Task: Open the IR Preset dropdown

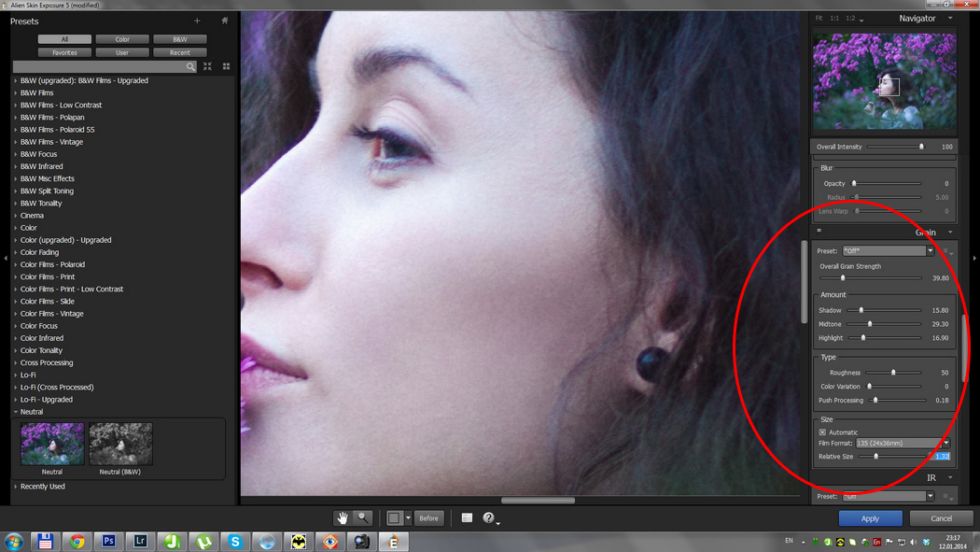Action: tap(889, 496)
